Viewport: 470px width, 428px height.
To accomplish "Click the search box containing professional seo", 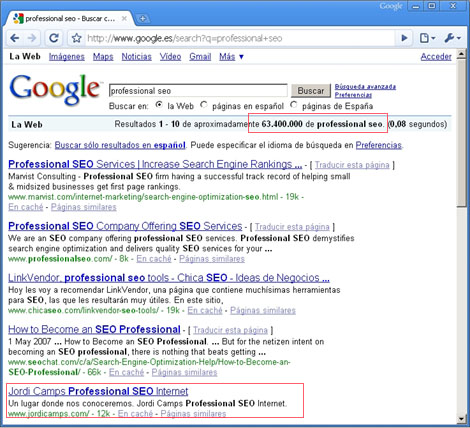I will (x=198, y=91).
